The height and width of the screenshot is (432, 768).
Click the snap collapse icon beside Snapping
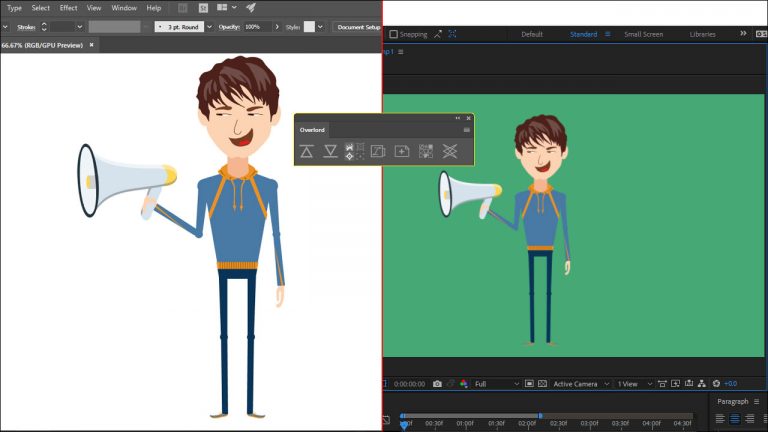tap(438, 34)
